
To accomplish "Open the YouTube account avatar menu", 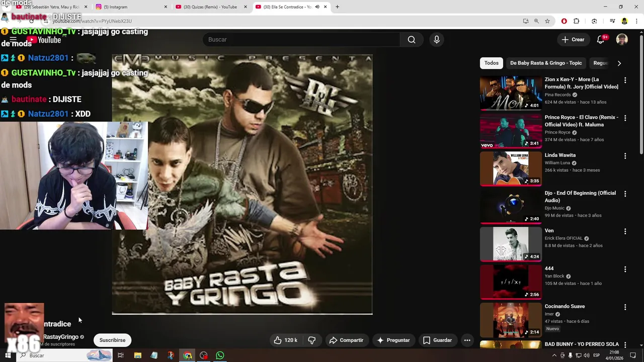I will pyautogui.click(x=622, y=40).
